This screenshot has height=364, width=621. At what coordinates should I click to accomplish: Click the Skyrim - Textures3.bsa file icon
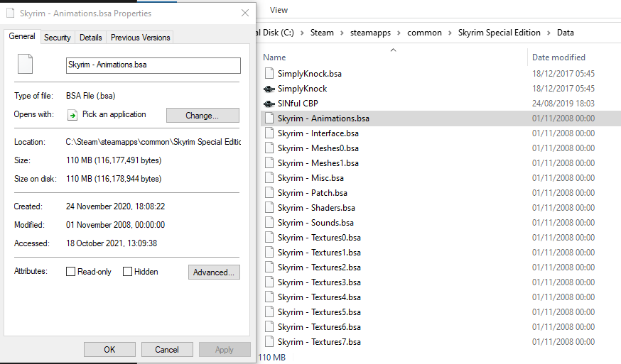point(269,282)
